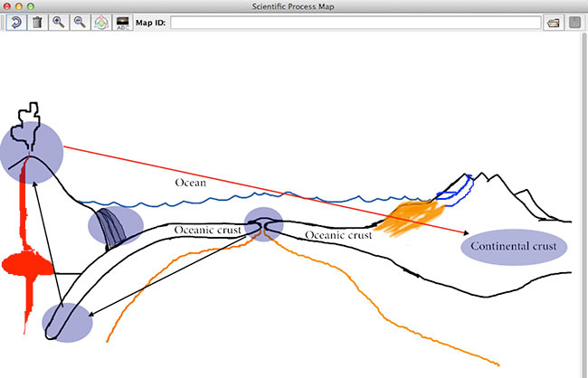Zoom out with the magnifier minus icon
This screenshot has width=588, height=378.
pyautogui.click(x=80, y=23)
